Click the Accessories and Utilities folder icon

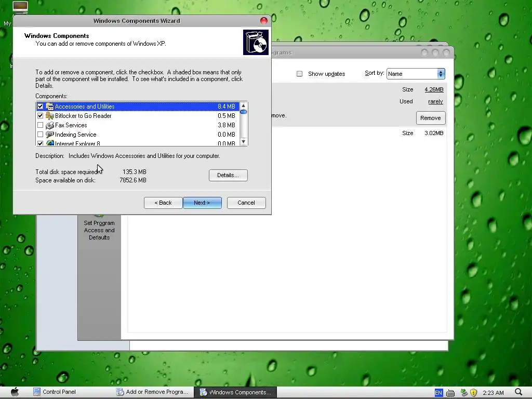click(x=50, y=107)
